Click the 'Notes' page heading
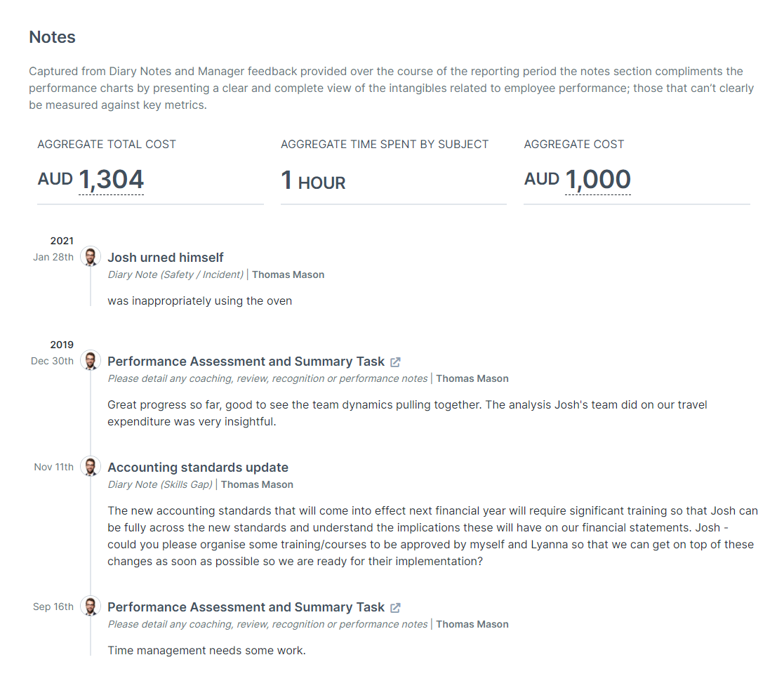Screen dimensions: 784x695 [52, 37]
